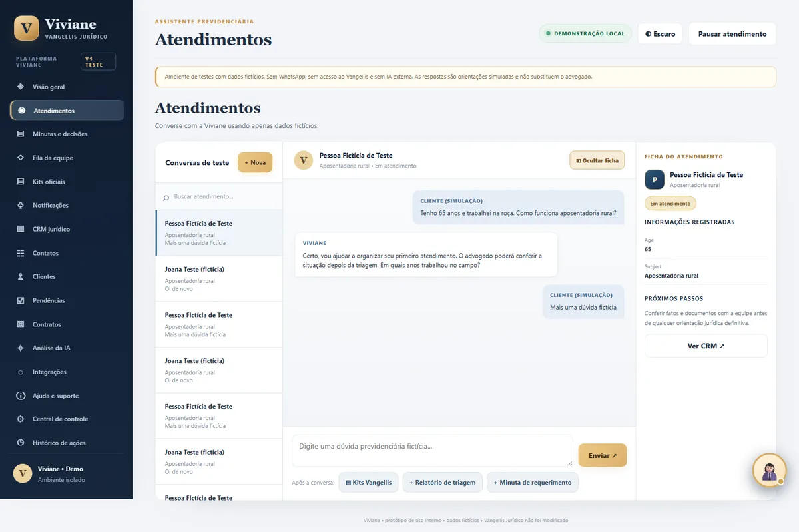
Task: Create Minuta de requerimento
Action: 533,482
